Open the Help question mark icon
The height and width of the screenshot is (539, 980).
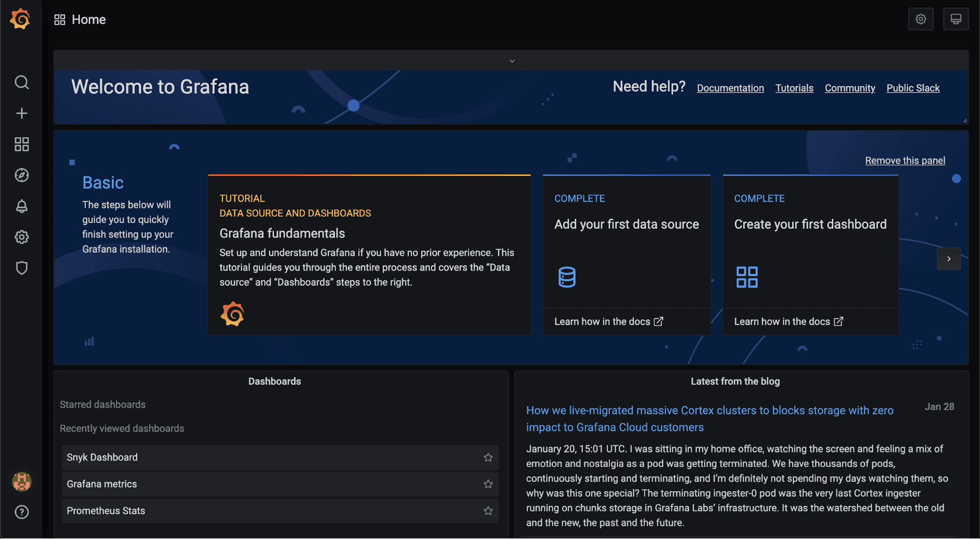click(x=22, y=512)
